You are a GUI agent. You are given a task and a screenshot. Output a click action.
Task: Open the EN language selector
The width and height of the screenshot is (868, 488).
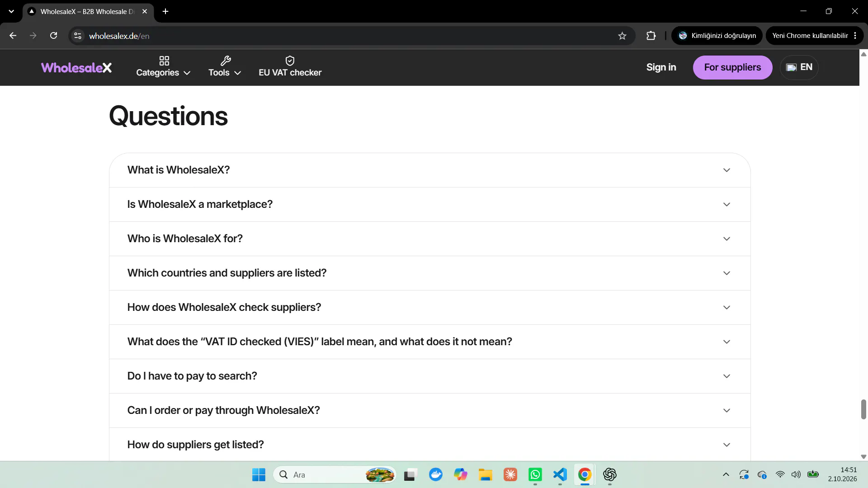pyautogui.click(x=799, y=67)
